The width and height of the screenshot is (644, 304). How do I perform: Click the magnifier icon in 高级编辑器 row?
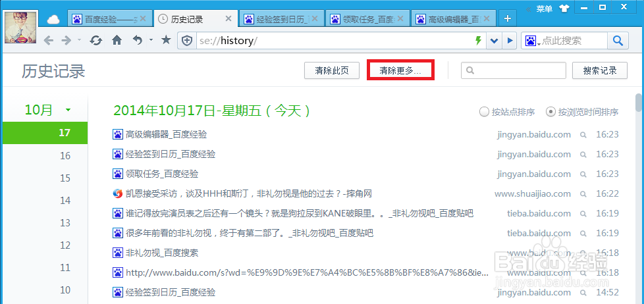583,135
